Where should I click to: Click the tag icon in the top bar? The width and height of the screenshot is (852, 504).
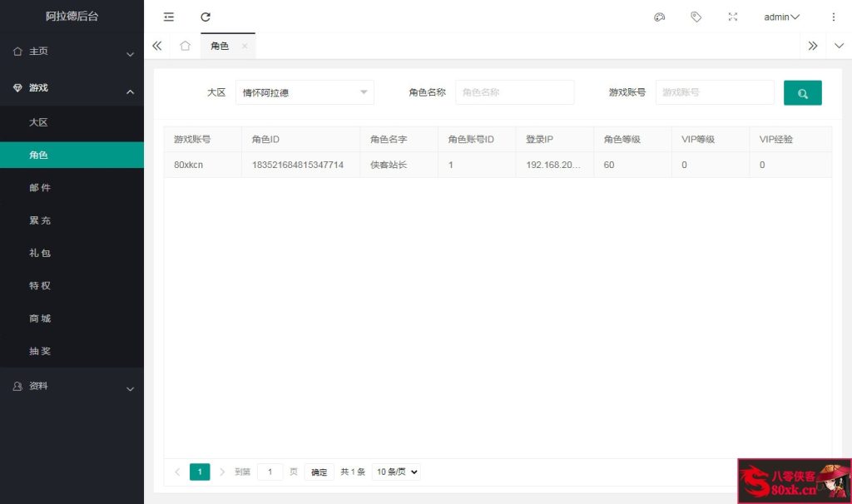(x=696, y=16)
